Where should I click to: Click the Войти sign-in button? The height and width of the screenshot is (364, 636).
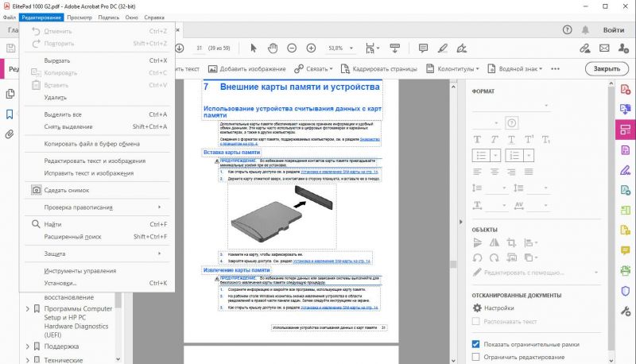pyautogui.click(x=614, y=30)
